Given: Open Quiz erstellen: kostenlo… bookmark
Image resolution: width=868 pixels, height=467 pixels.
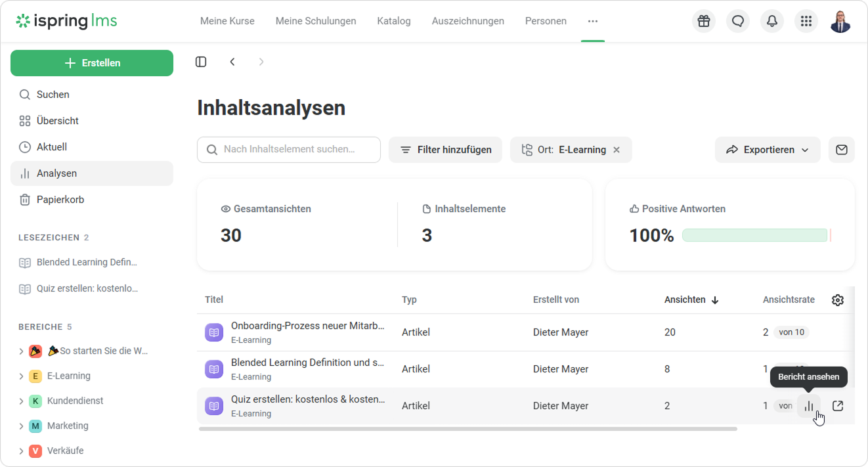Looking at the screenshot, I should pos(87,289).
